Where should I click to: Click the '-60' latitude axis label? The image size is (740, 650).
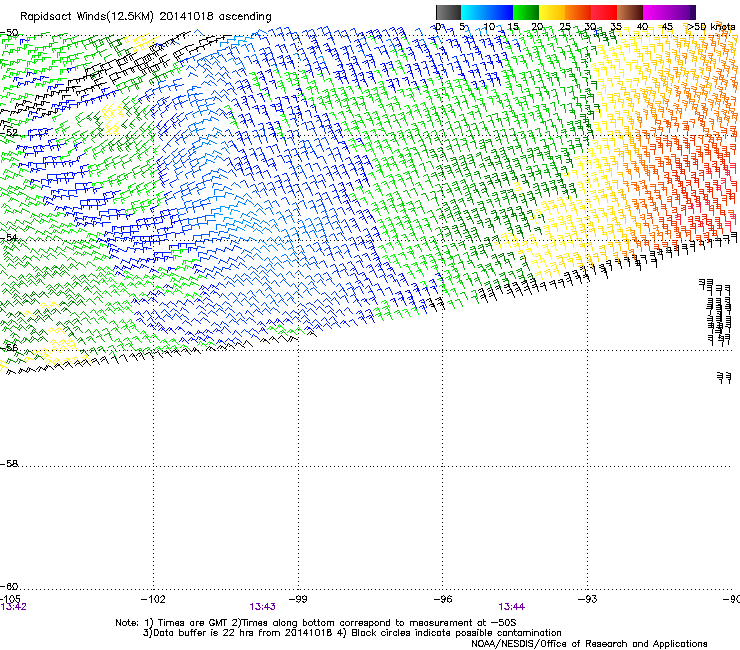pos(9,587)
